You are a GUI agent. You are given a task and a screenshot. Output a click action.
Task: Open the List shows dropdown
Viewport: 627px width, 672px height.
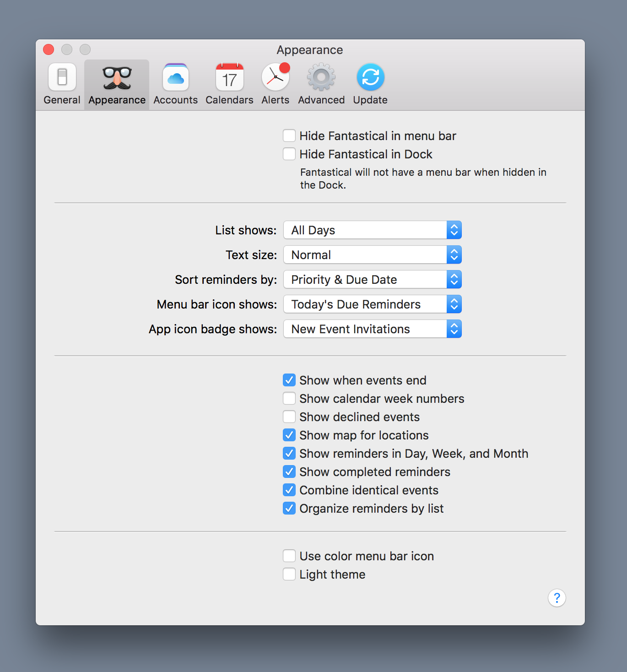(x=372, y=230)
